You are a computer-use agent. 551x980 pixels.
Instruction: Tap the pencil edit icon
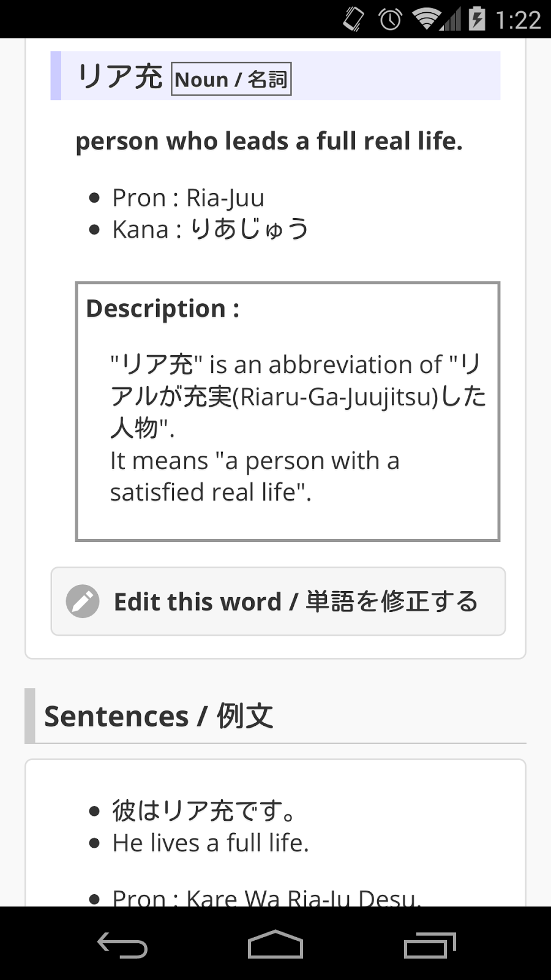click(x=83, y=601)
